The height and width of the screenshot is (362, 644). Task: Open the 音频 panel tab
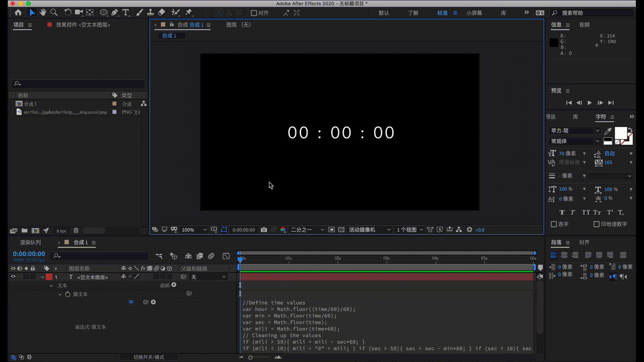click(584, 25)
